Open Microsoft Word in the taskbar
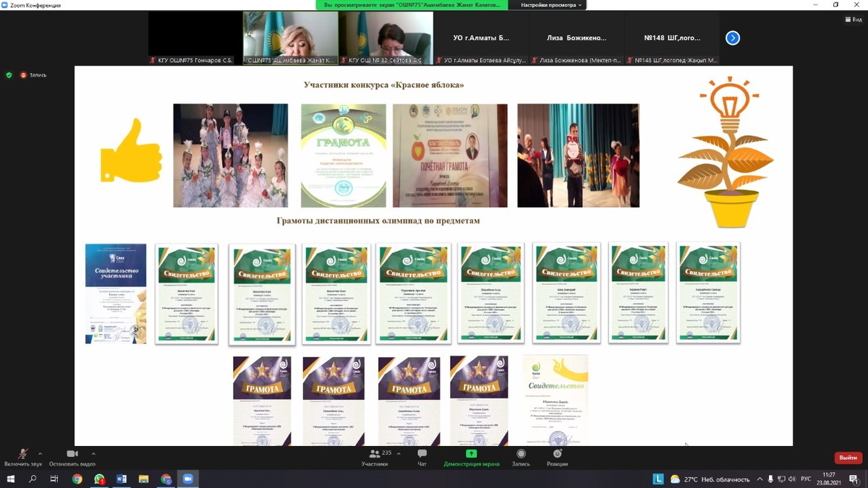Image resolution: width=868 pixels, height=488 pixels. [122, 479]
